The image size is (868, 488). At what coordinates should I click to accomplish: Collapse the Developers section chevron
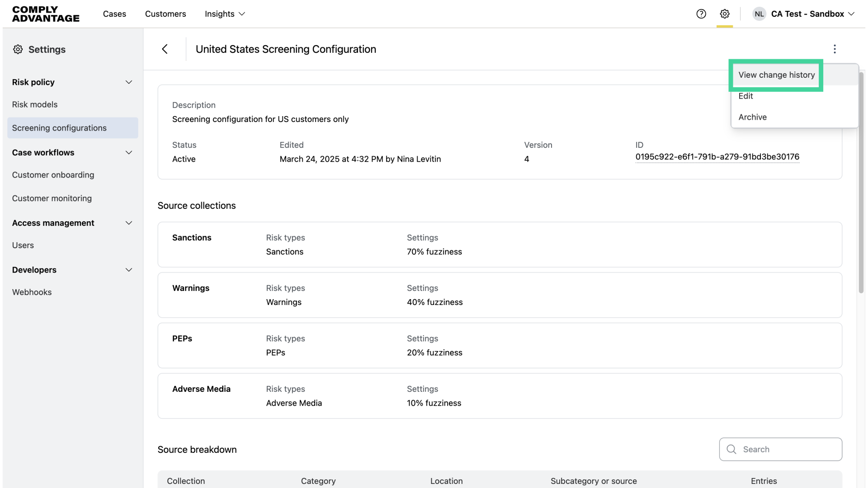[129, 270]
